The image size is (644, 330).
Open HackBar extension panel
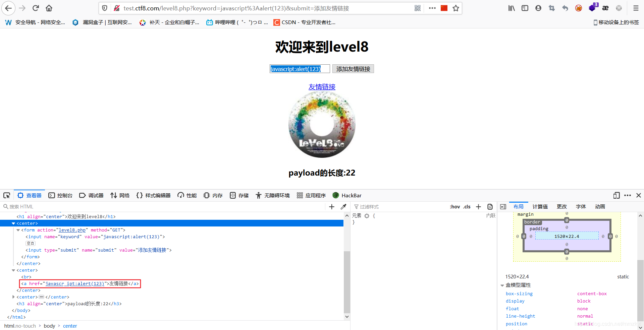[x=347, y=195]
